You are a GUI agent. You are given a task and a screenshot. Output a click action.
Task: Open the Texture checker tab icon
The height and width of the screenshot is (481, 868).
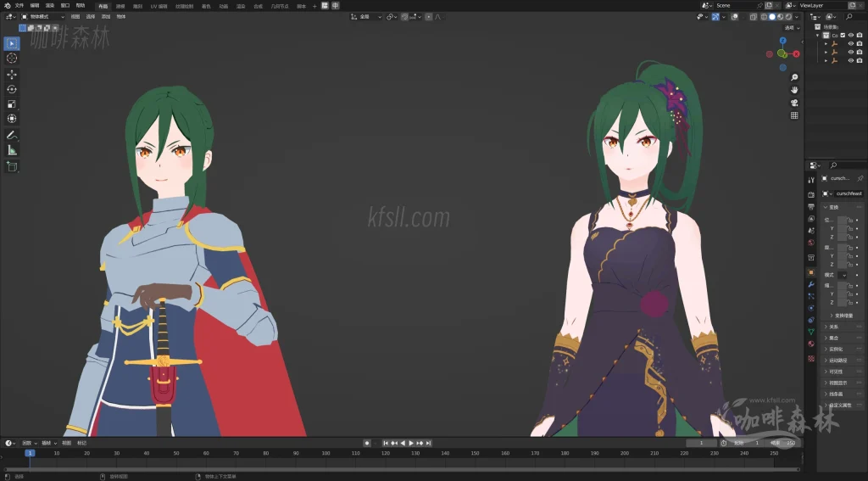(811, 358)
